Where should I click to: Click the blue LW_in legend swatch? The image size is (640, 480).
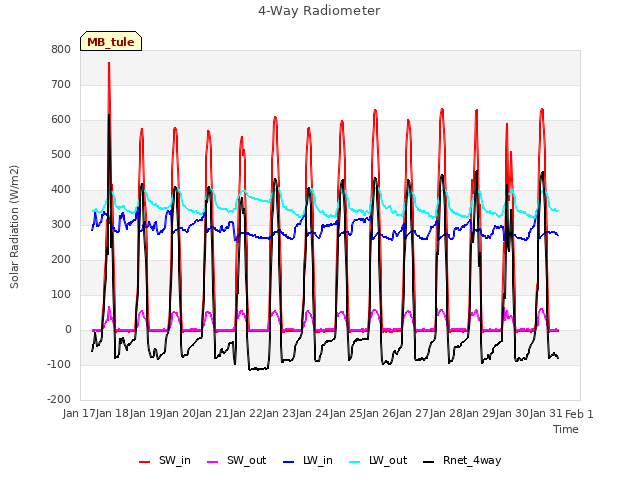pos(288,462)
